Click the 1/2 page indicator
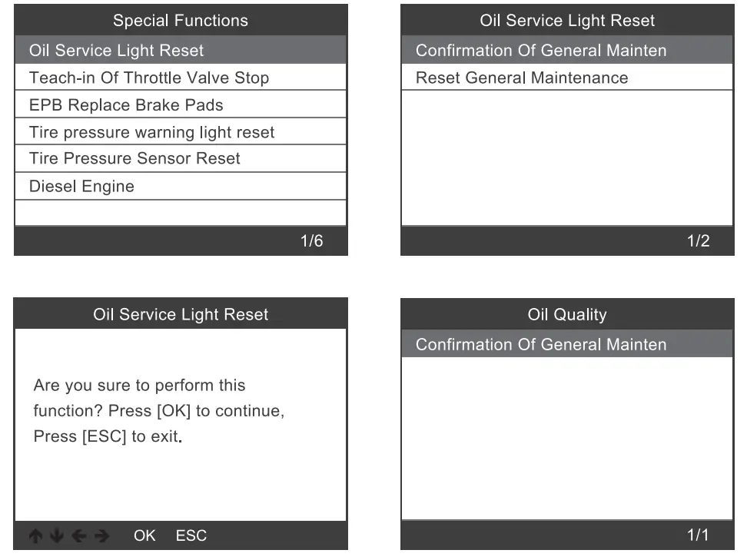 click(x=698, y=241)
